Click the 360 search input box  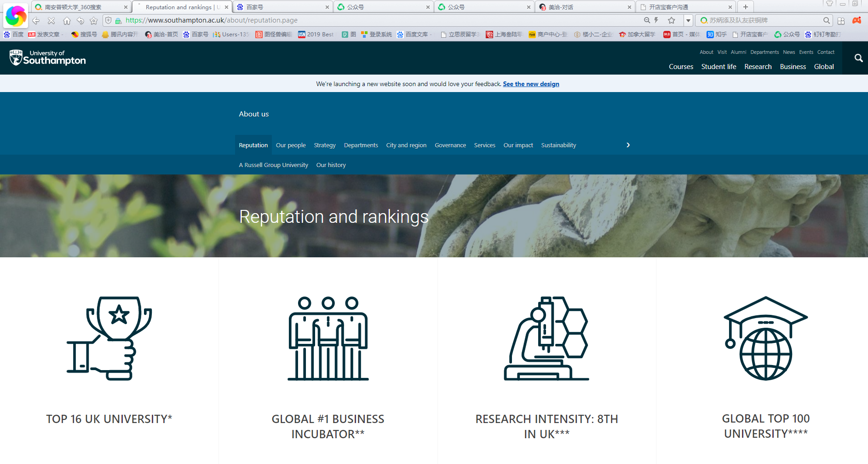pos(765,20)
